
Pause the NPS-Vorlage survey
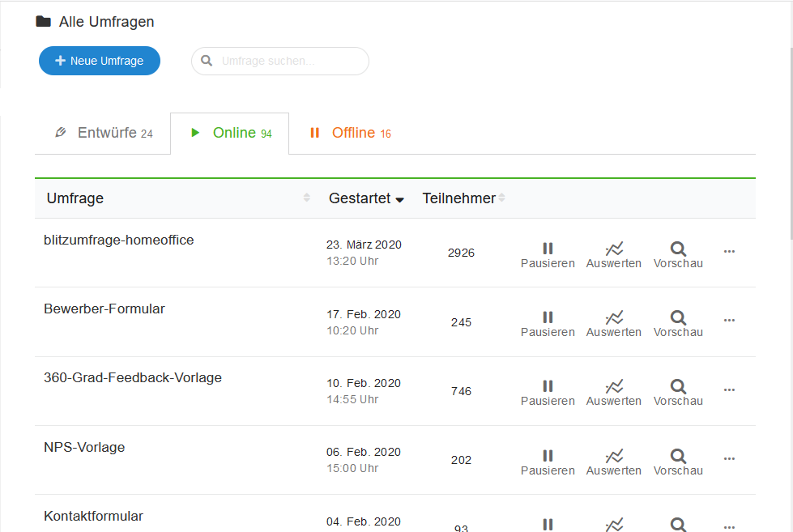pyautogui.click(x=548, y=462)
